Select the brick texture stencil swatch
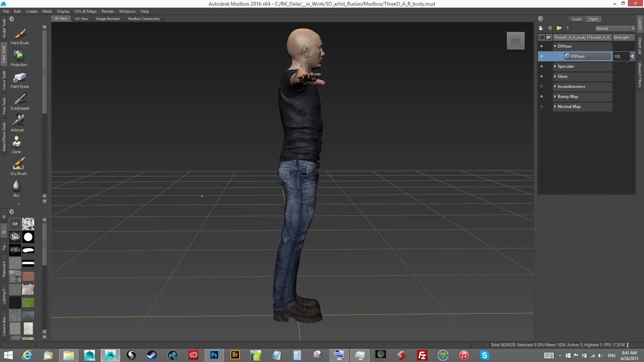This screenshot has height=362, width=644. pyautogui.click(x=28, y=276)
